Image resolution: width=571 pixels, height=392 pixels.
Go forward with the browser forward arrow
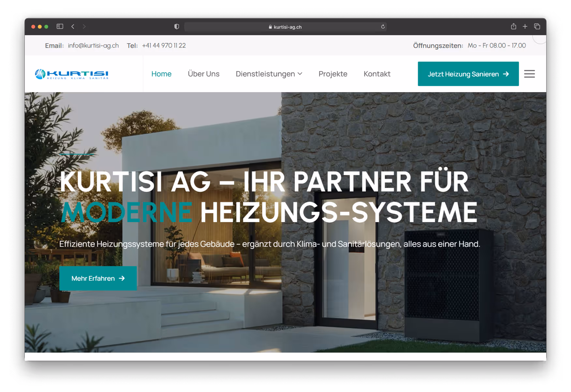[84, 26]
